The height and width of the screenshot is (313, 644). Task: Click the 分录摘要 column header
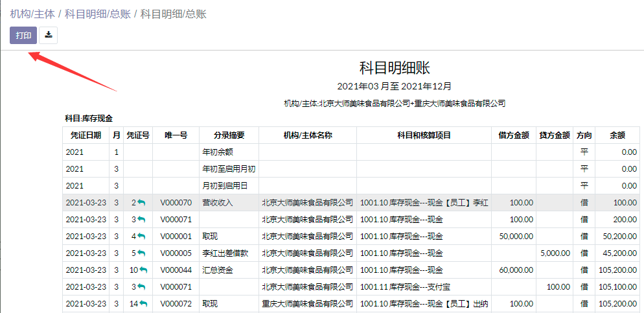coord(229,135)
